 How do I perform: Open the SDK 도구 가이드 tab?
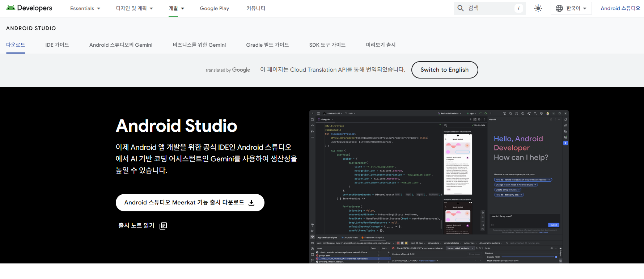tap(327, 45)
